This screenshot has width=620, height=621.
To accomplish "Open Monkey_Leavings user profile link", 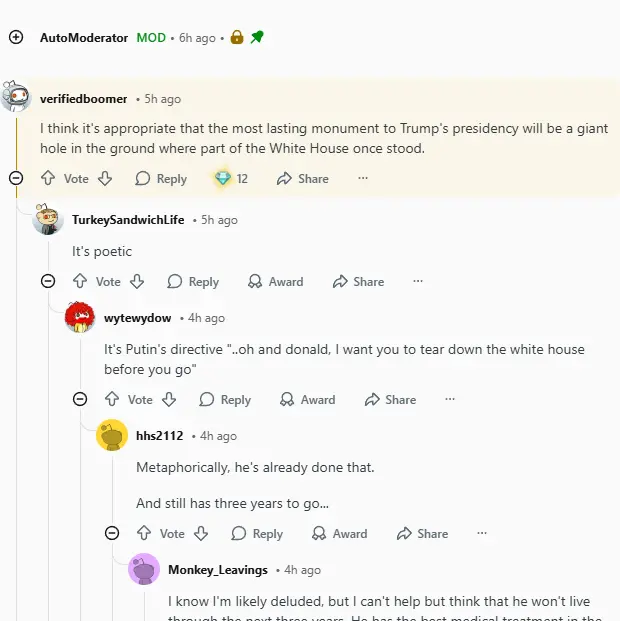I will [x=217, y=570].
